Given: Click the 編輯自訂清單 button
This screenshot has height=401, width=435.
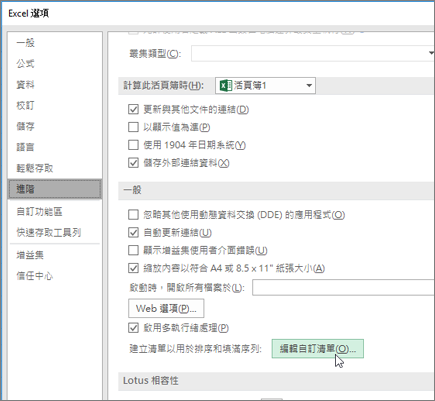Looking at the screenshot, I should [x=318, y=349].
